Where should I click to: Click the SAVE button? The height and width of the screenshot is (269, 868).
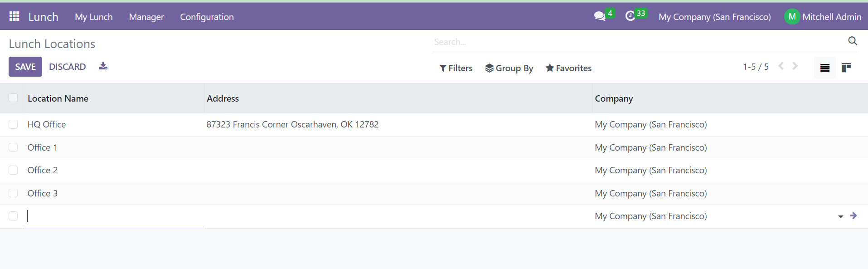(25, 67)
